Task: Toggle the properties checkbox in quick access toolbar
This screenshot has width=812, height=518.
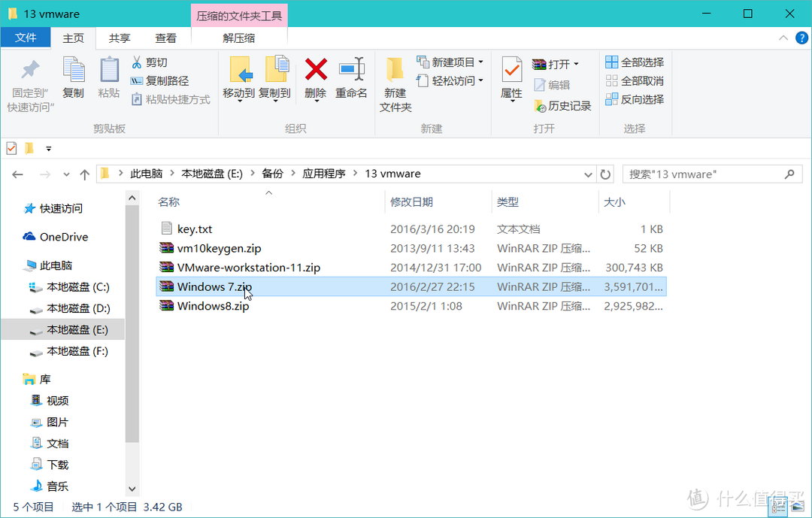Action: [11, 148]
